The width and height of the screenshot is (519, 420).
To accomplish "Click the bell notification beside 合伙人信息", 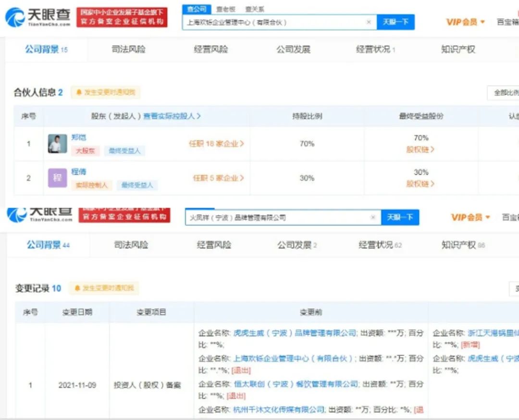I will click(106, 92).
